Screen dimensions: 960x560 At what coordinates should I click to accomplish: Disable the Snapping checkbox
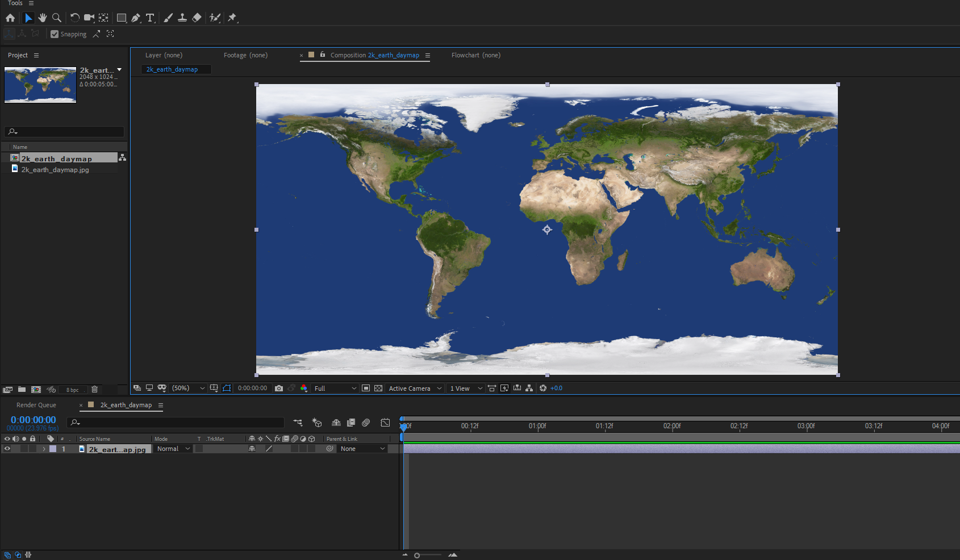[55, 34]
